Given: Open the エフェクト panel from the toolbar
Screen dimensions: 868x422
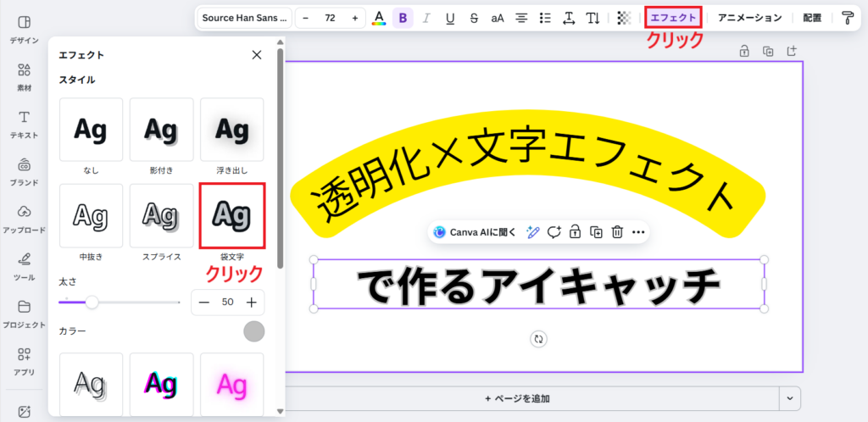Looking at the screenshot, I should 673,17.
